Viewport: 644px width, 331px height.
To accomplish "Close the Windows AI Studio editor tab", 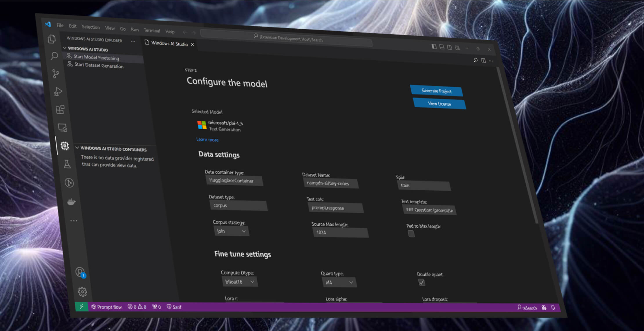I will (192, 44).
